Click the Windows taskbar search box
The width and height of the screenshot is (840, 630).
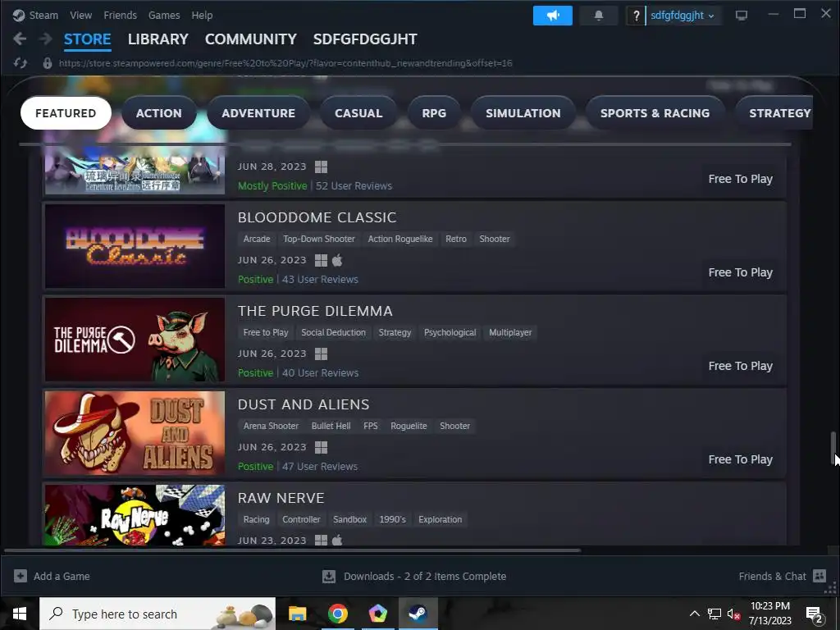[157, 614]
